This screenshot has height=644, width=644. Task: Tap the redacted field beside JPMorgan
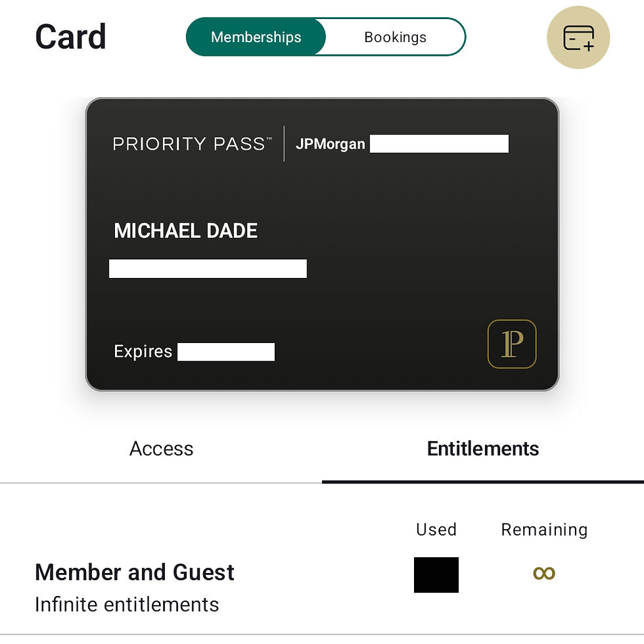(439, 144)
